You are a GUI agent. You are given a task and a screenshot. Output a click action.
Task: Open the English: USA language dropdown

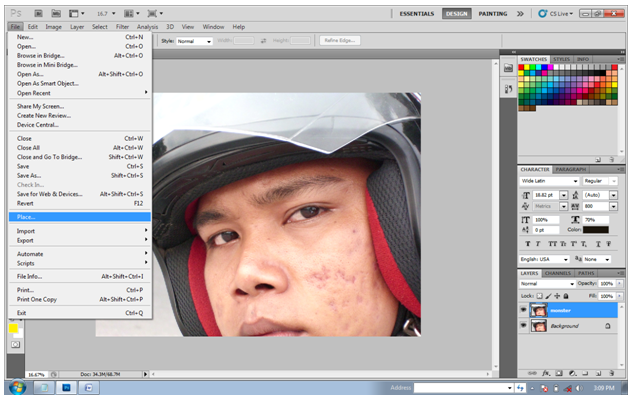coord(545,259)
